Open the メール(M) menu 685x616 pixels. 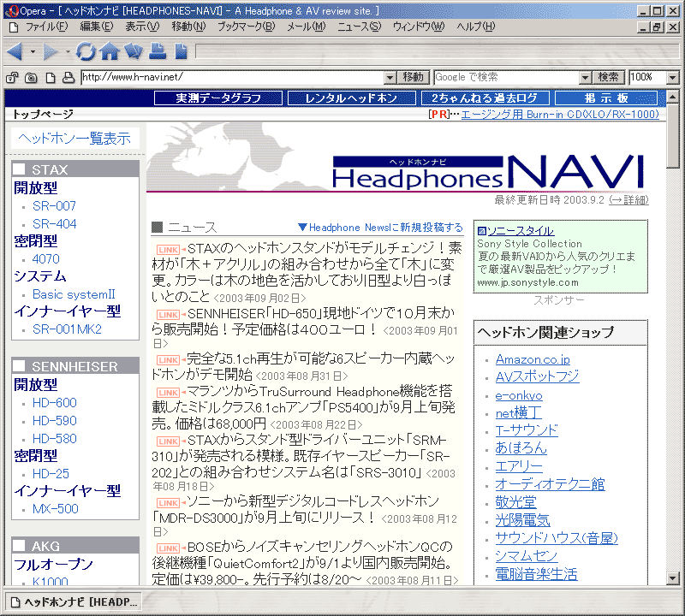pyautogui.click(x=307, y=27)
